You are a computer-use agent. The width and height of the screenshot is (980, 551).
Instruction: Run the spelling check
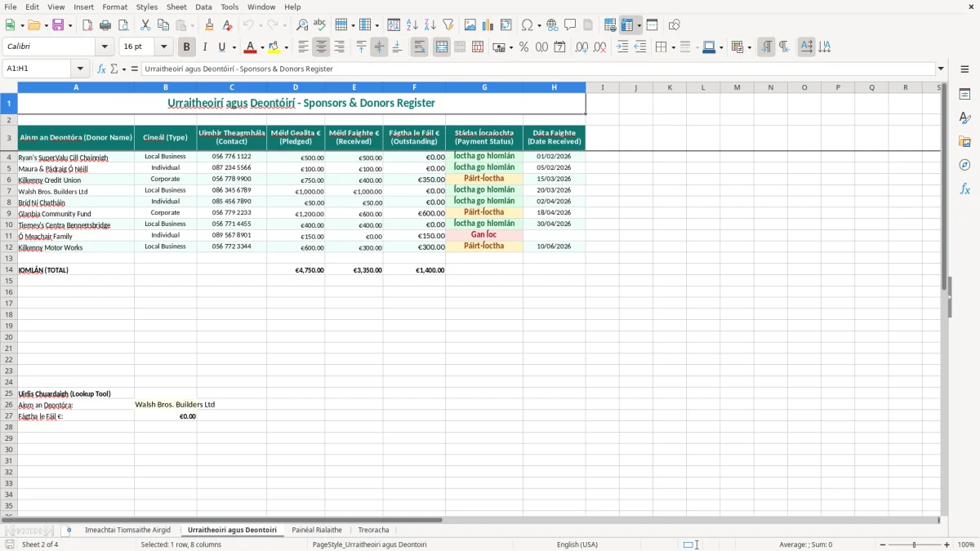coord(320,25)
